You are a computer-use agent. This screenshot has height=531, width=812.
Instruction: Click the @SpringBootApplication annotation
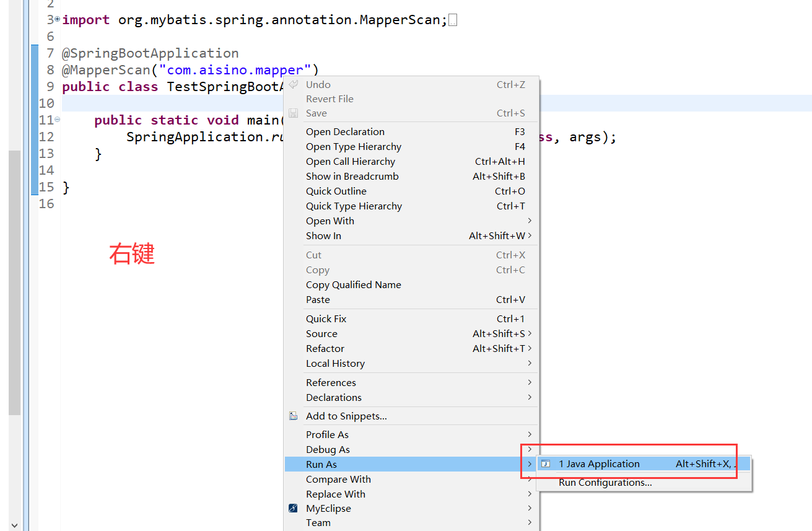pos(151,53)
